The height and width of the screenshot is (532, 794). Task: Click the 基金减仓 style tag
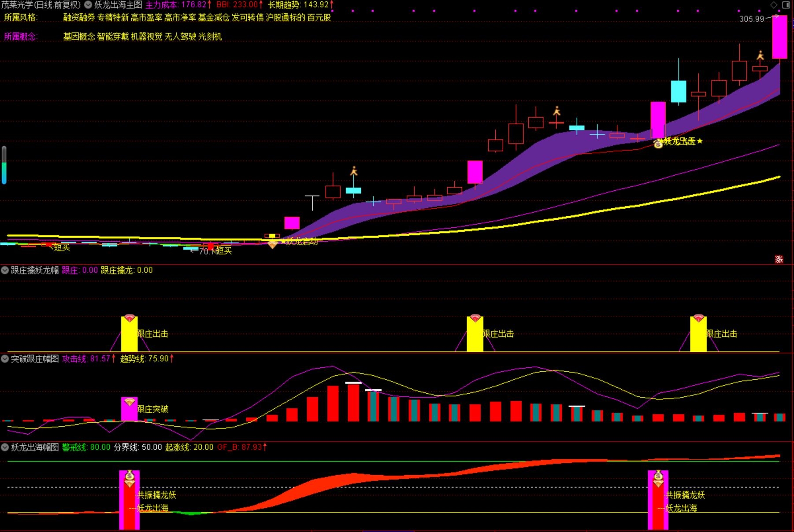pyautogui.click(x=214, y=18)
